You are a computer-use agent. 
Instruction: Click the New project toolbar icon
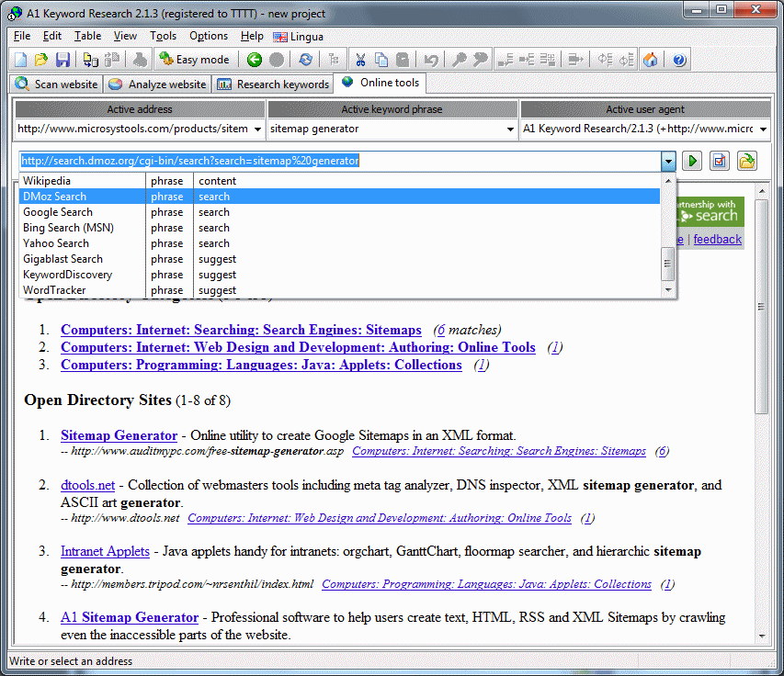(20, 60)
